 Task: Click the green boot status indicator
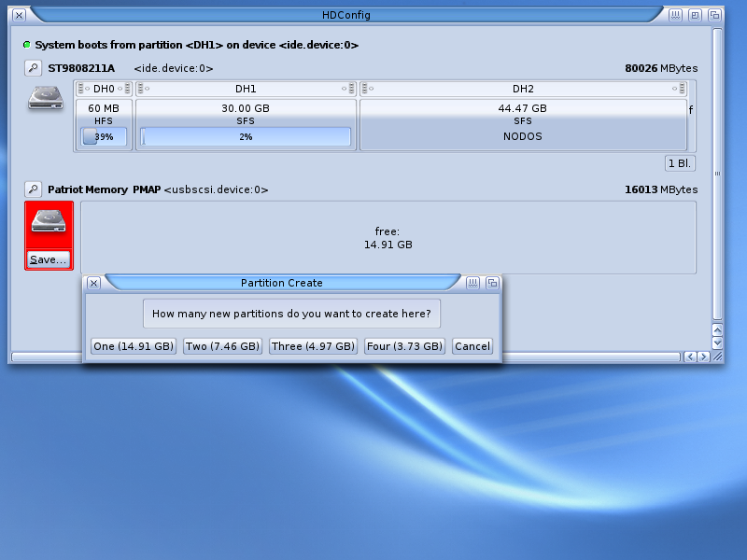pos(27,45)
